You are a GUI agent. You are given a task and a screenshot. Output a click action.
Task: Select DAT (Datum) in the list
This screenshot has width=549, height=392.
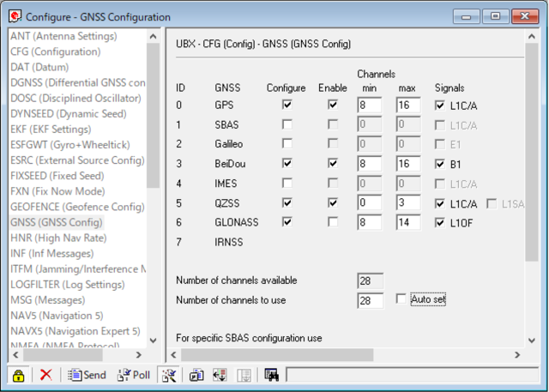pos(39,67)
